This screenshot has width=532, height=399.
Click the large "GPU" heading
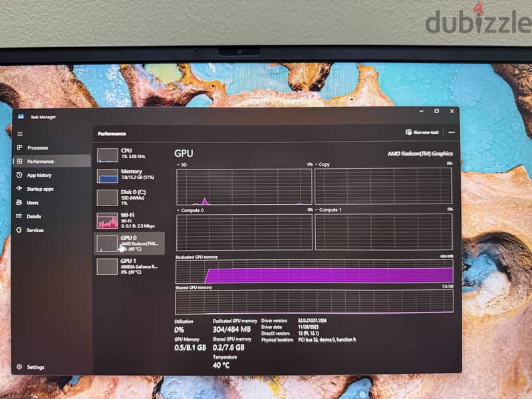[x=184, y=154]
